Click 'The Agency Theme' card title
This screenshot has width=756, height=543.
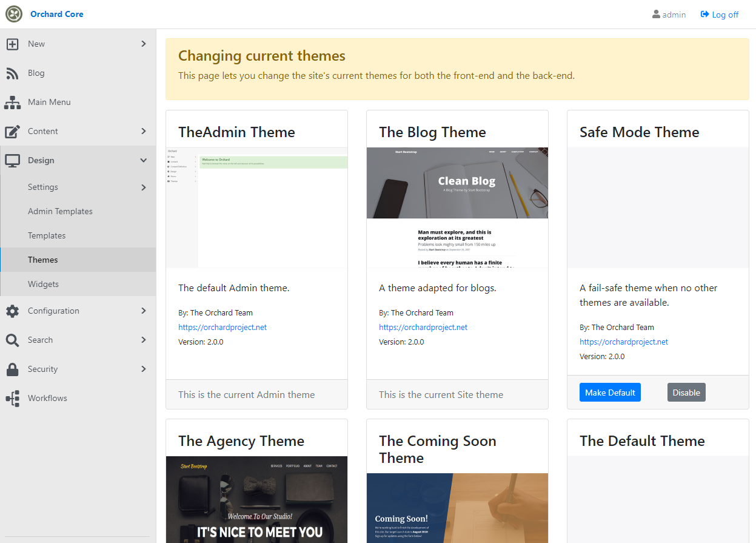click(x=241, y=441)
